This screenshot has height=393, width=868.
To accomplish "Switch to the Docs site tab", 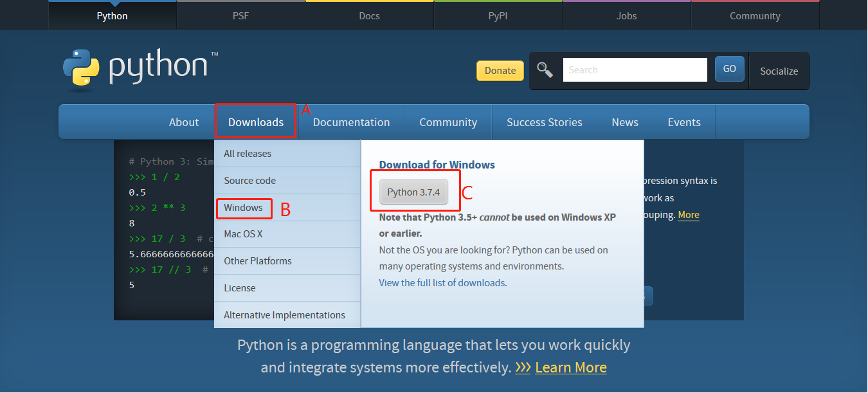I will 369,15.
